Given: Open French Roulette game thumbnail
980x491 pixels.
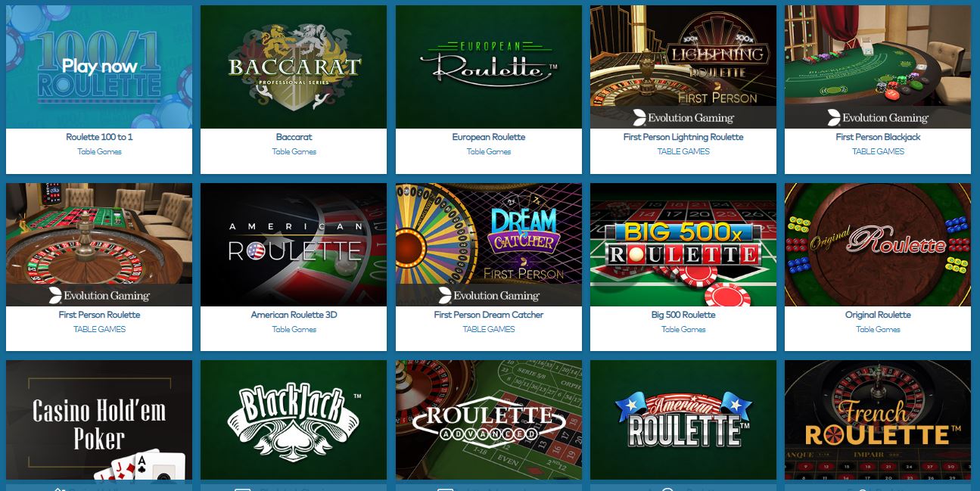Looking at the screenshot, I should pos(878,421).
